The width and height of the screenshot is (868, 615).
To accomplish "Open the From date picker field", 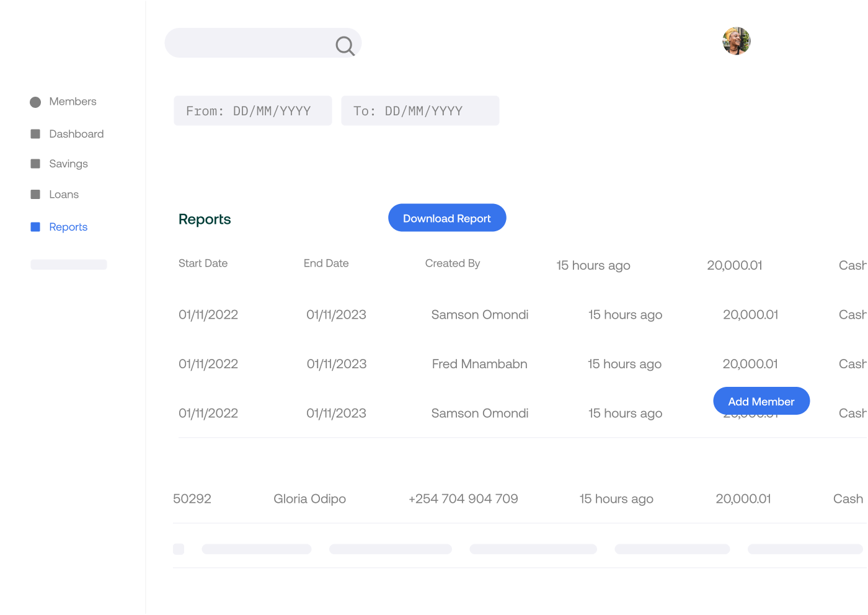I will pos(252,110).
